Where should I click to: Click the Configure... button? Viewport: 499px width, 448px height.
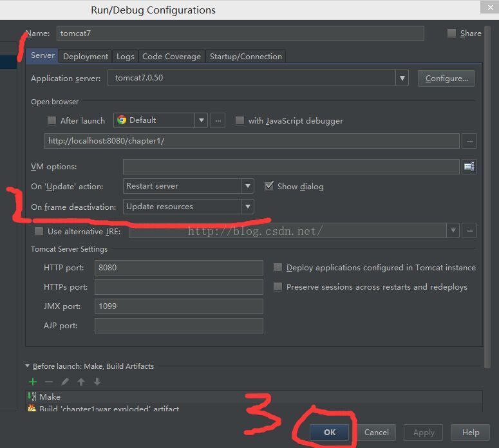click(x=446, y=79)
